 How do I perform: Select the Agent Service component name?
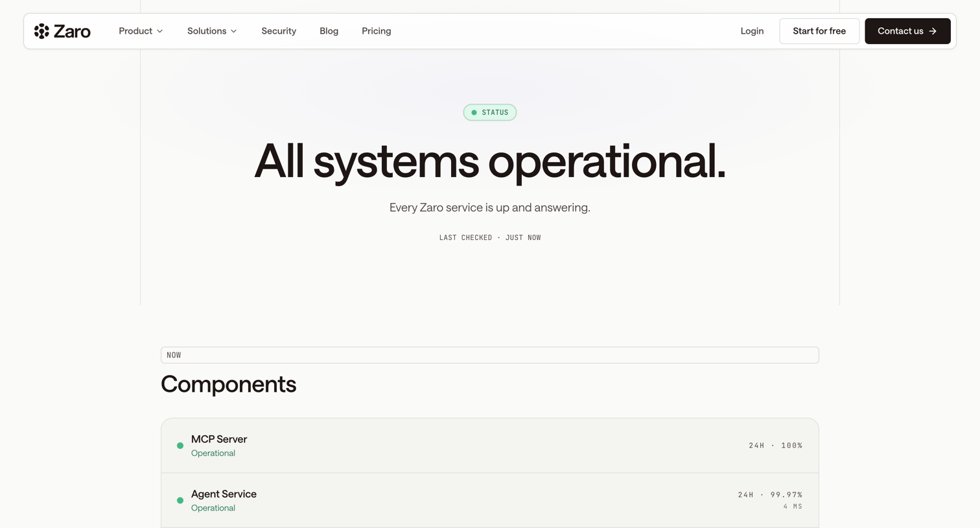click(x=224, y=494)
